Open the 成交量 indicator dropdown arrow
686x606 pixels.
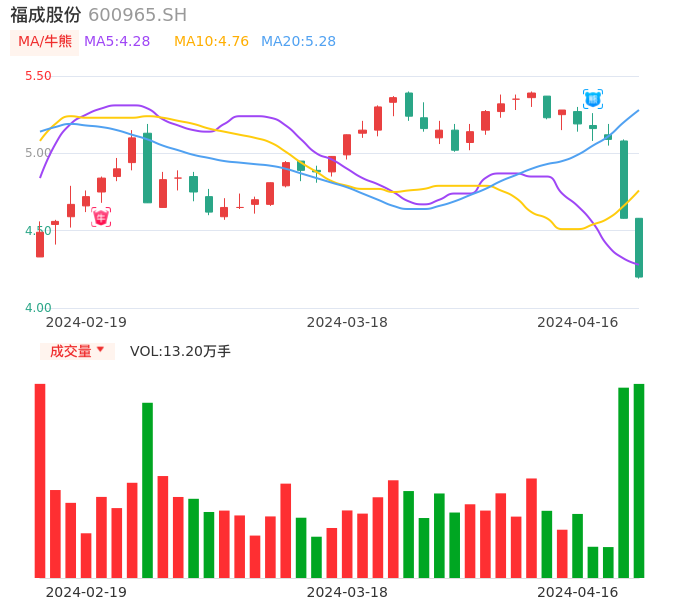point(100,350)
